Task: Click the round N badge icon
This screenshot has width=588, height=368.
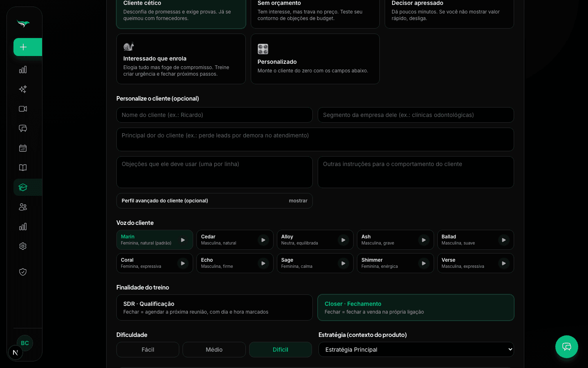Action: (x=15, y=352)
